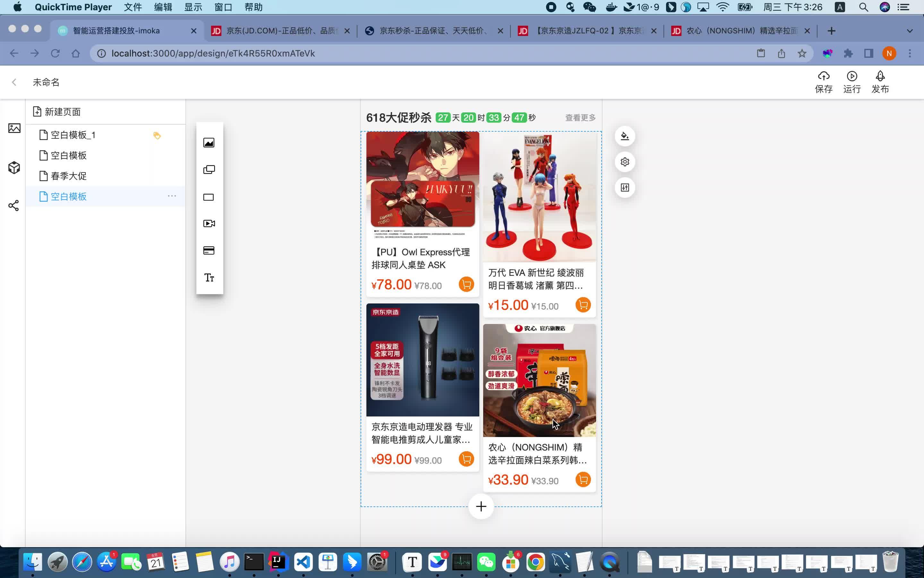Open the image assets sidebar icon

click(x=14, y=128)
